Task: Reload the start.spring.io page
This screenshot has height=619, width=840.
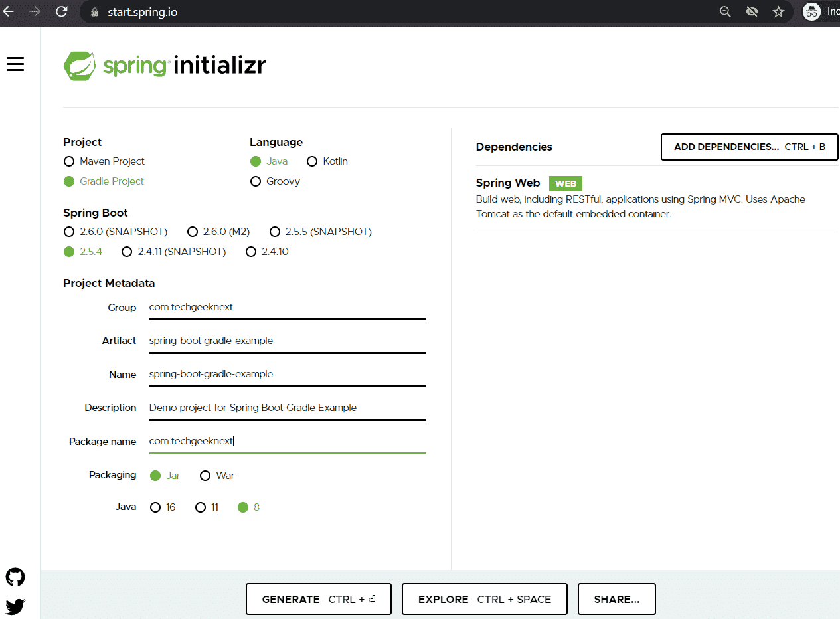Action: tap(61, 11)
